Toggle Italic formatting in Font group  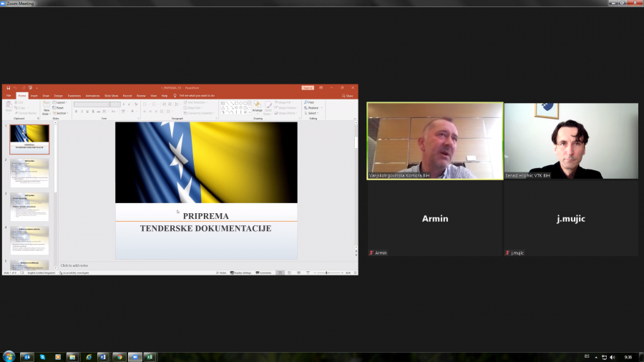82,112
